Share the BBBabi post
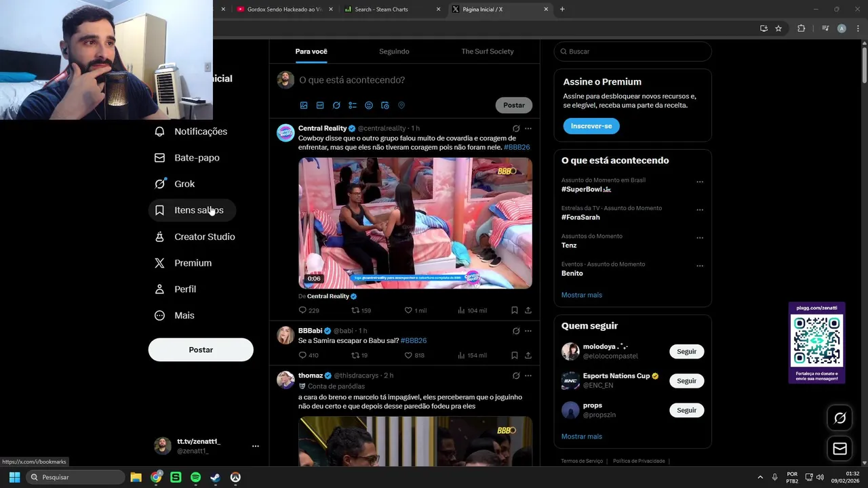868x488 pixels. [528, 355]
